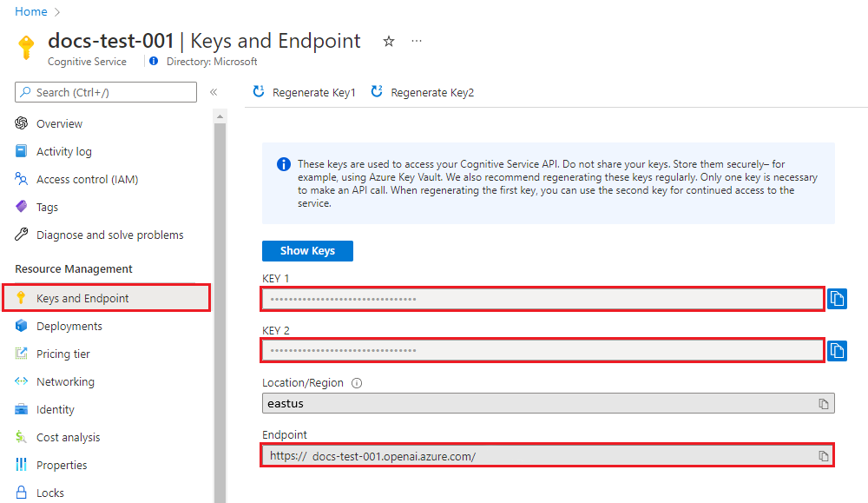Image resolution: width=868 pixels, height=503 pixels.
Task: Copy Key 2 to the clipboard
Action: (x=836, y=350)
